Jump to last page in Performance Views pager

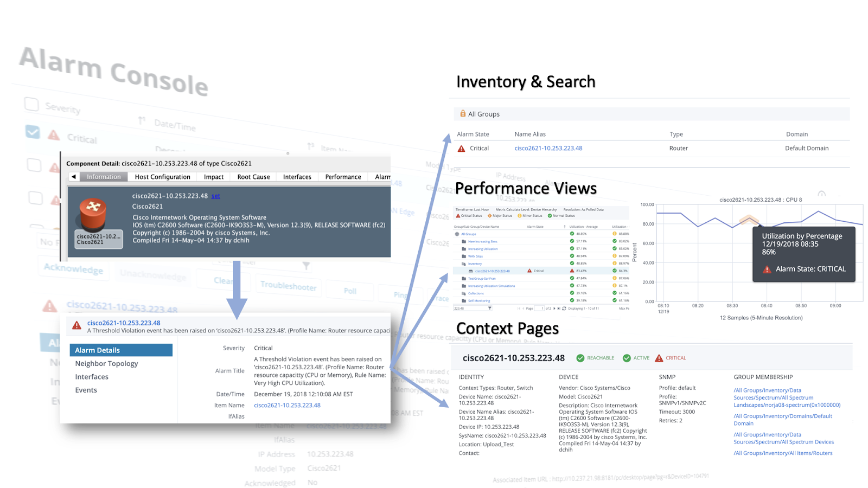tap(559, 309)
